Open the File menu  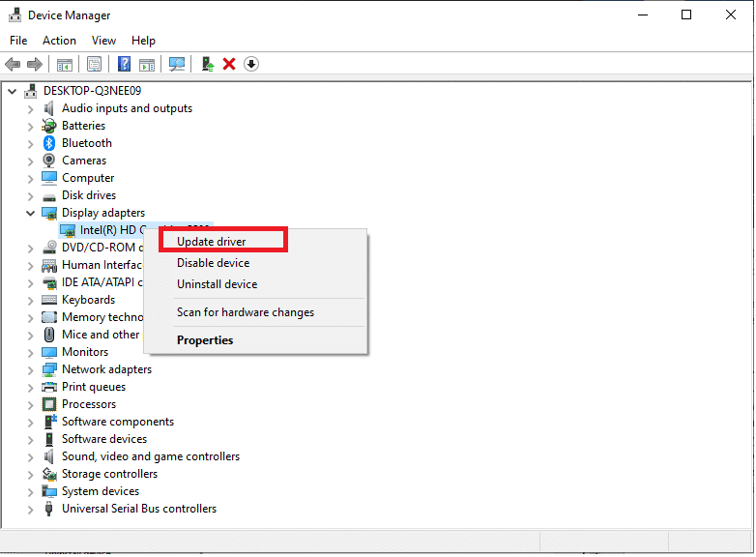[x=18, y=41]
